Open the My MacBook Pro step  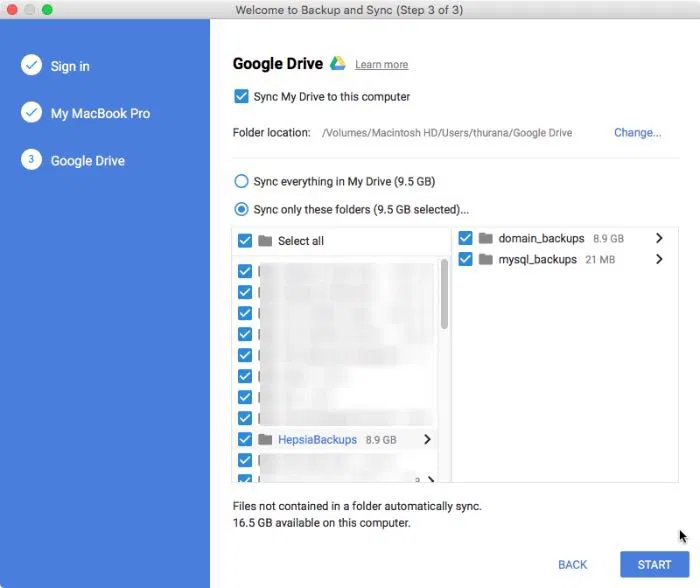[x=100, y=114]
